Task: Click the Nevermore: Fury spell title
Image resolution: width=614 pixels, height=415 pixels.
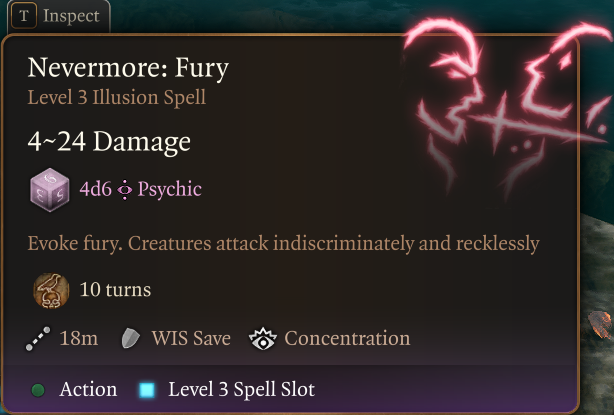Action: pos(128,68)
